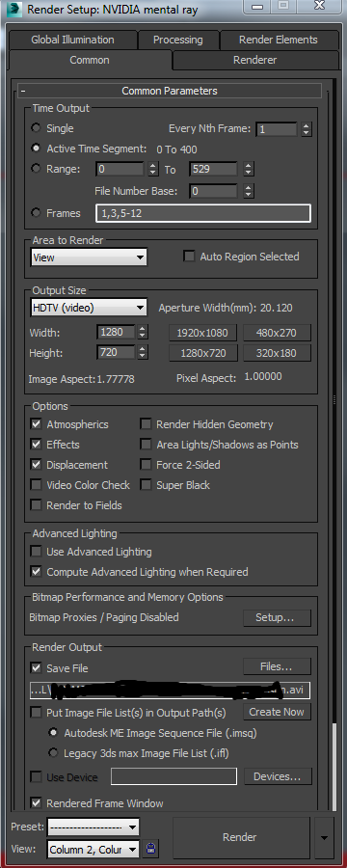347x868 pixels.
Task: Enable Super Black checkbox
Action: [146, 485]
